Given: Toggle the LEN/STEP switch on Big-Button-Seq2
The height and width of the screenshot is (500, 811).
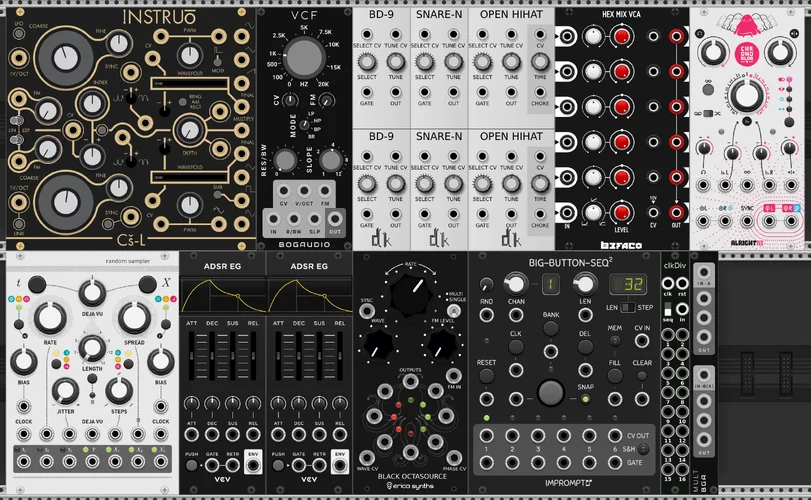Looking at the screenshot, I should (627, 307).
